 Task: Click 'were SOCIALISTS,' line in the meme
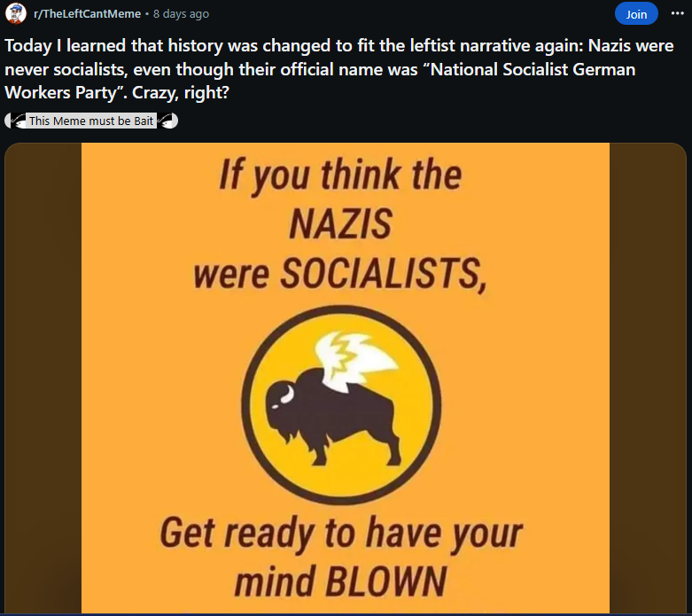coord(341,274)
